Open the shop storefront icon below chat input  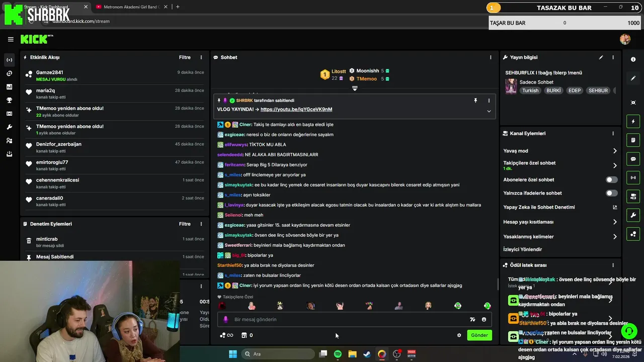[244, 335]
